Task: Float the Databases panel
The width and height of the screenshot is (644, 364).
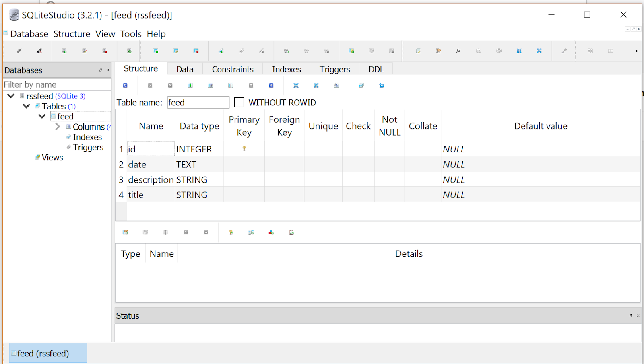Action: point(101,70)
